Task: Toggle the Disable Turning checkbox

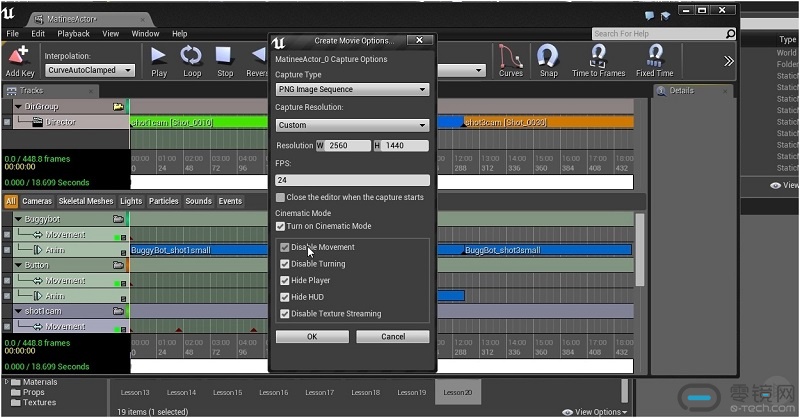Action: click(285, 264)
